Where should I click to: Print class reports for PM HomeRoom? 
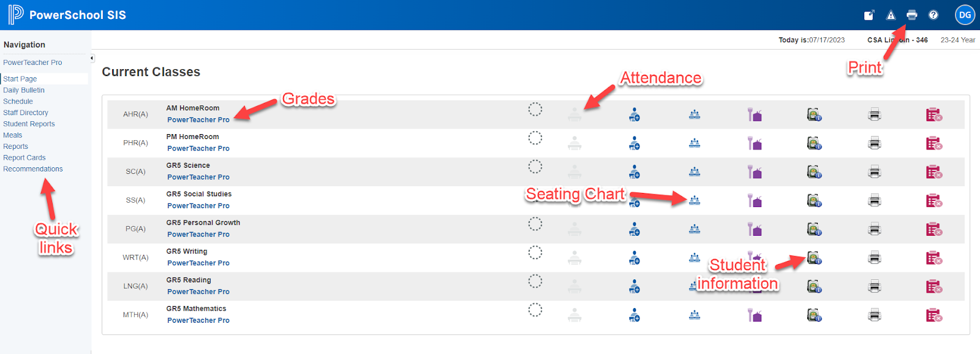tap(875, 143)
